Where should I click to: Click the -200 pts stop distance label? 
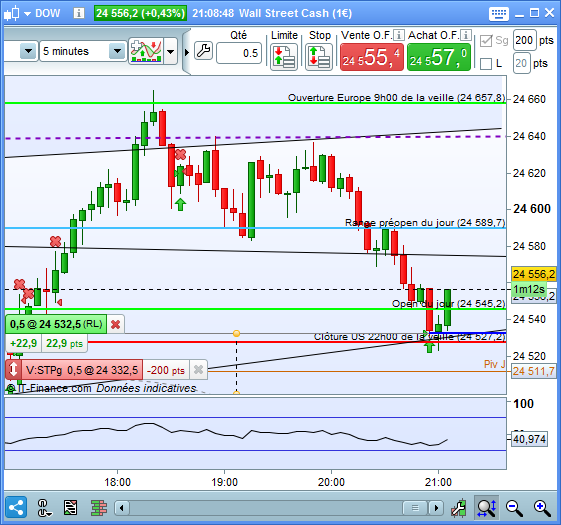(166, 370)
